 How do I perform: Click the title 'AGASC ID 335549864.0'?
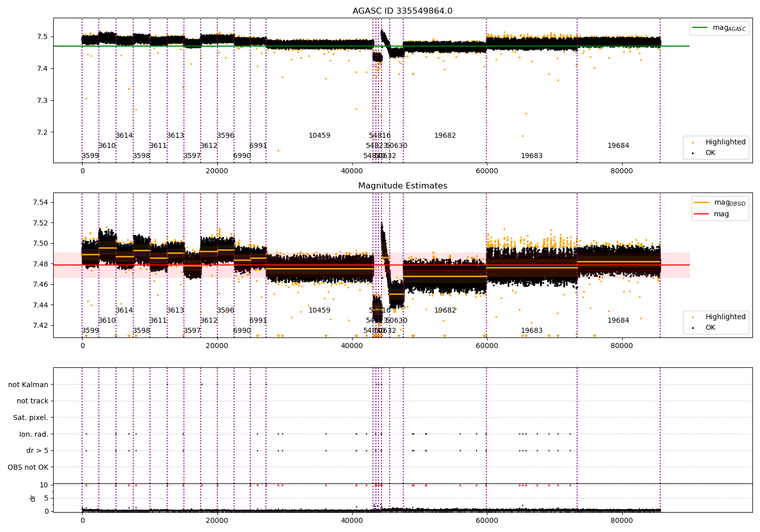pos(402,11)
